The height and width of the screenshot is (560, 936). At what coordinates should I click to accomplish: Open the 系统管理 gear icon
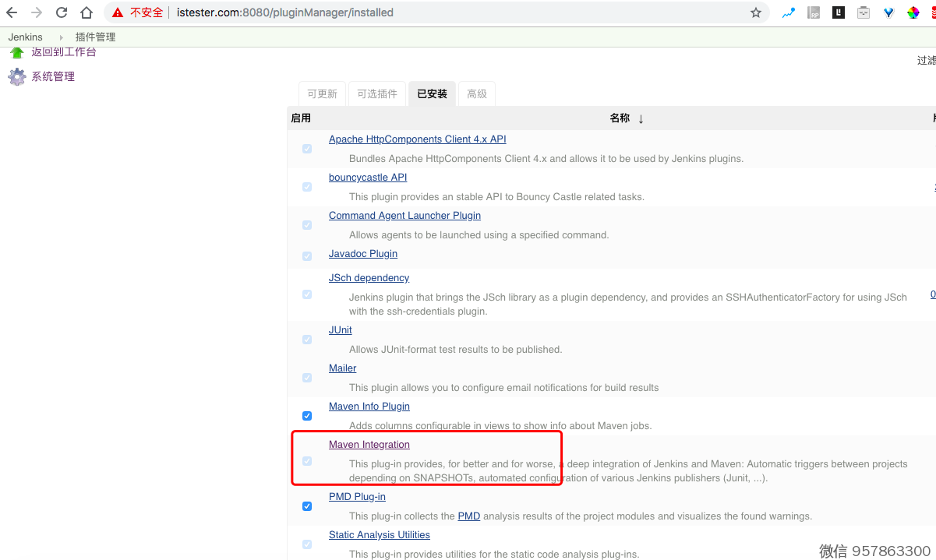[x=16, y=76]
